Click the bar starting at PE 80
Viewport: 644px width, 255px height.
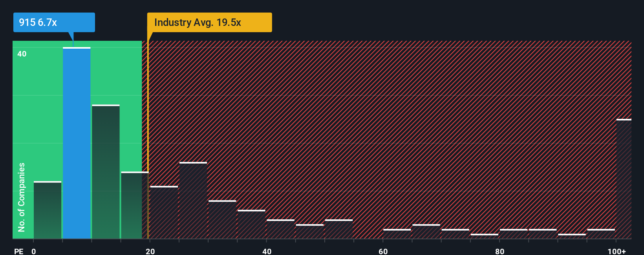click(514, 234)
